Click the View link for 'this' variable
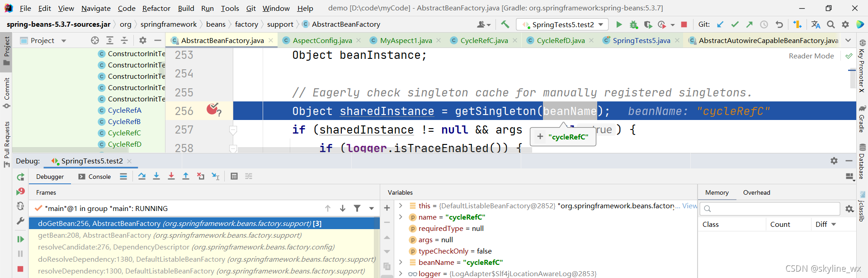 (689, 206)
